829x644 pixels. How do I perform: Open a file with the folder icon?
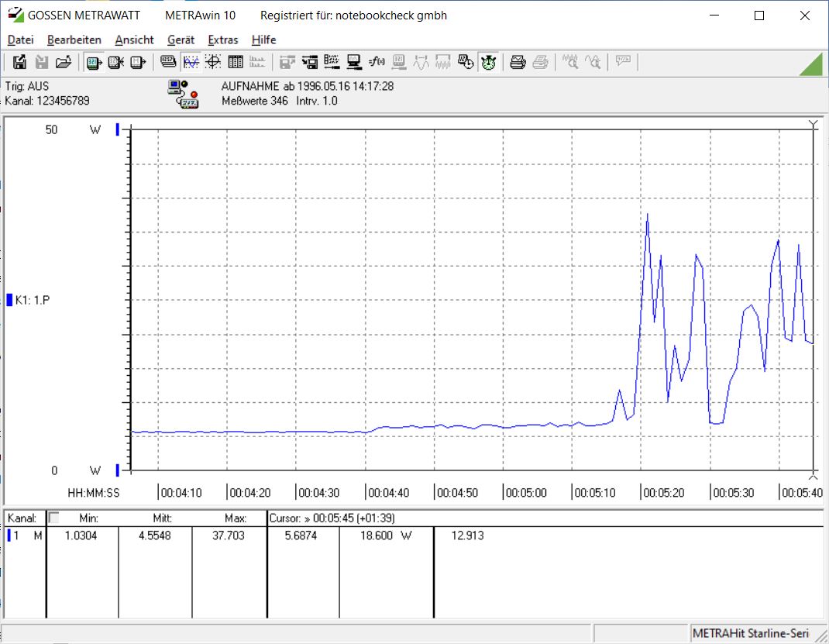(x=64, y=63)
